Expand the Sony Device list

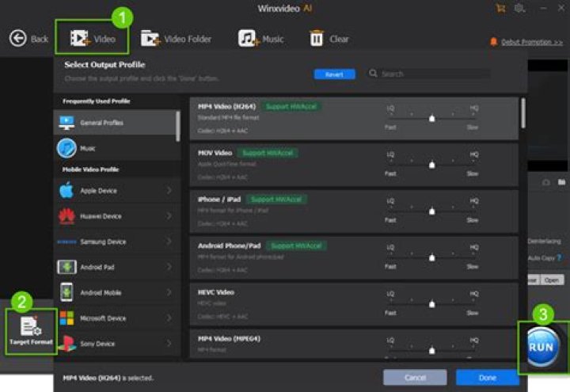[x=116, y=344]
